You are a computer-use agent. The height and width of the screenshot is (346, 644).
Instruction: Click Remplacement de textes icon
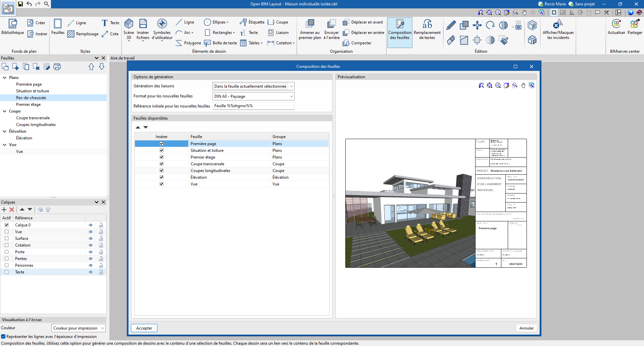pos(427,24)
